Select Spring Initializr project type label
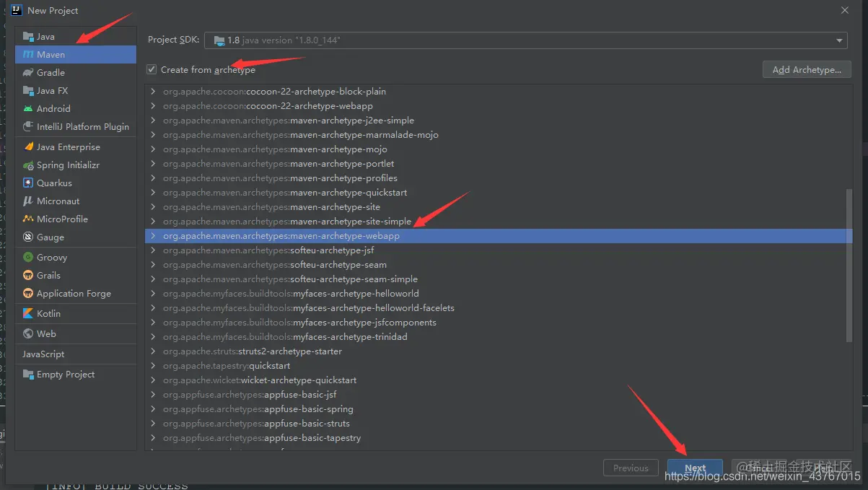This screenshot has width=868, height=490. tap(68, 165)
